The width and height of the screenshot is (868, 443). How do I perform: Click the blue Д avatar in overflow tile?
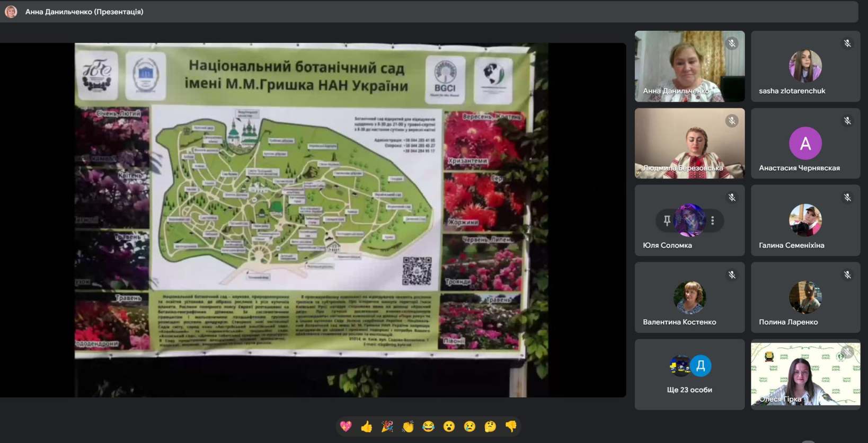[x=701, y=366]
